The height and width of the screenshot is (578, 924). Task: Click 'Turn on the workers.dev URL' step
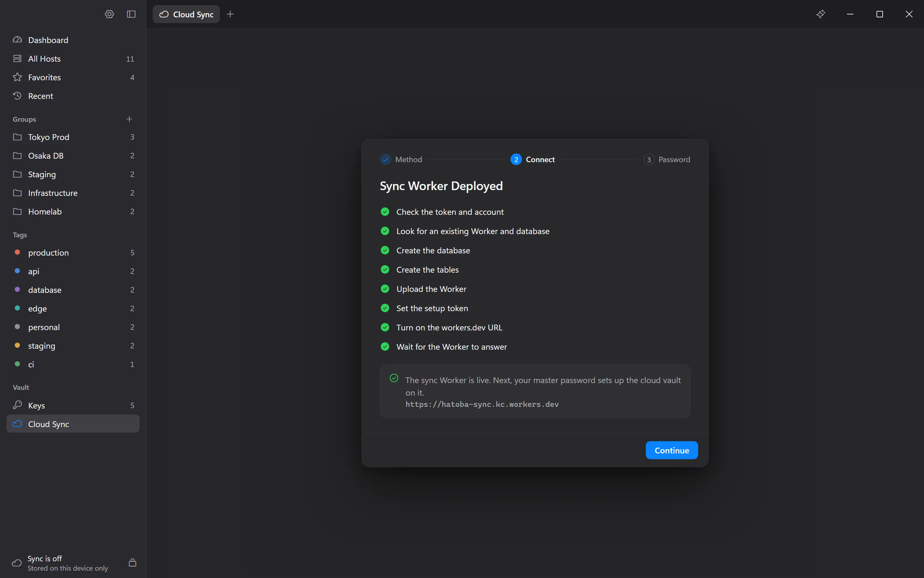click(441, 328)
